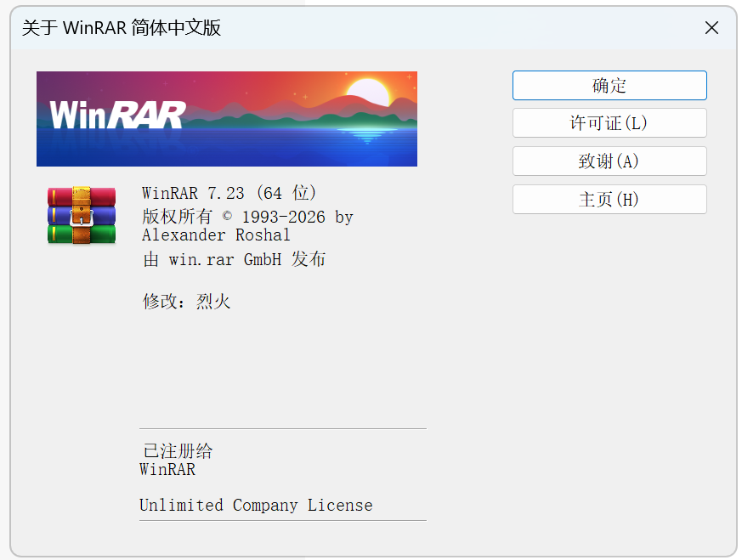Viewport: 742px width, 560px height.
Task: Click the Unlimited Company License text
Action: tap(256, 505)
